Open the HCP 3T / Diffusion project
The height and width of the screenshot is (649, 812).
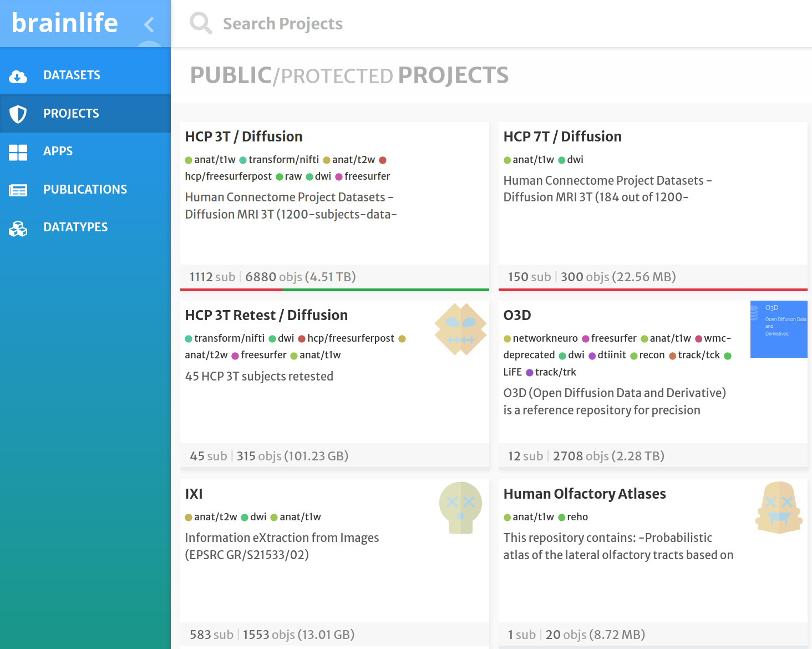click(x=243, y=136)
